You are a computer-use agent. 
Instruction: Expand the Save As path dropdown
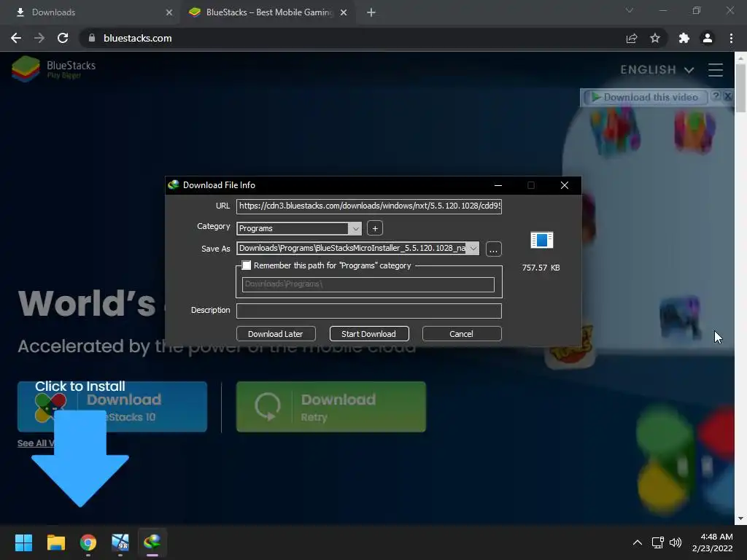[x=473, y=248]
